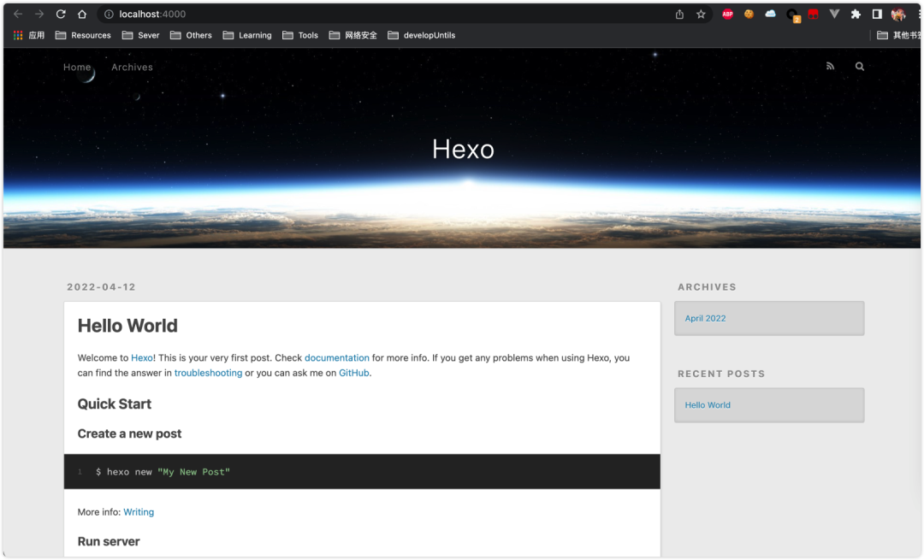This screenshot has width=924, height=560.
Task: Go to the browser home page icon
Action: click(82, 15)
